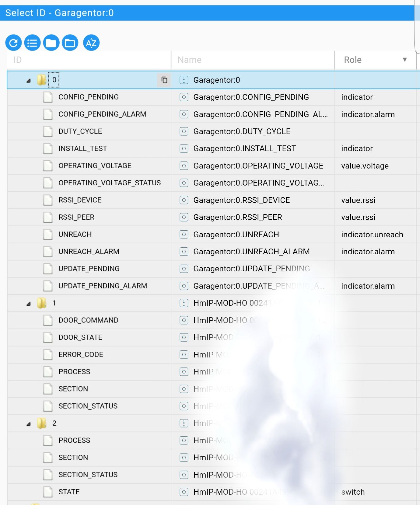Image resolution: width=420 pixels, height=505 pixels.
Task: Select the DUTY_CYCLE tree item
Action: (80, 131)
